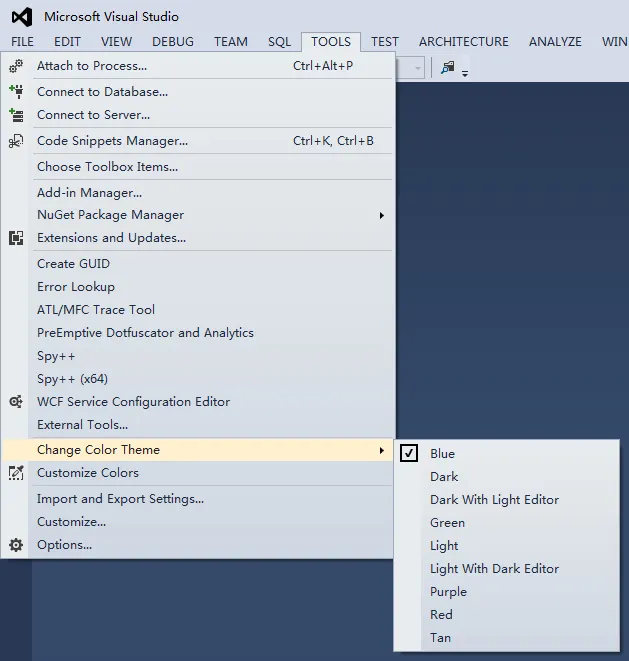Open the Customize Colors entry
Image resolution: width=629 pixels, height=661 pixels.
(x=198, y=473)
